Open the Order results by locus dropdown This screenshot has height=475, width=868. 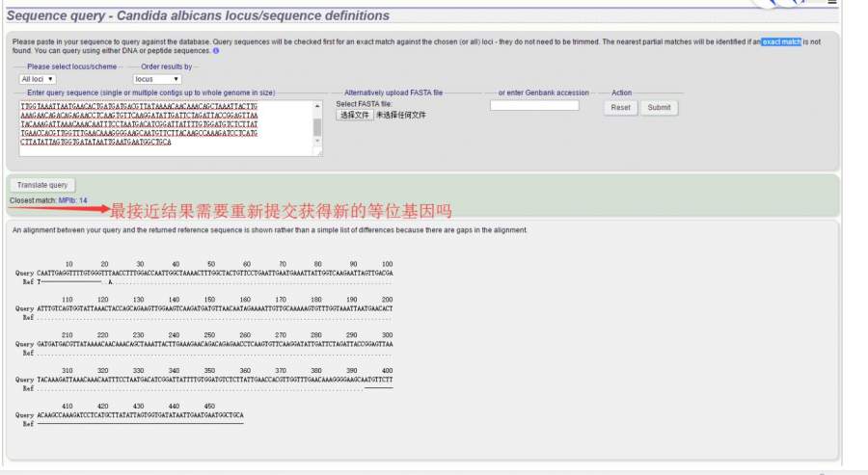point(157,79)
